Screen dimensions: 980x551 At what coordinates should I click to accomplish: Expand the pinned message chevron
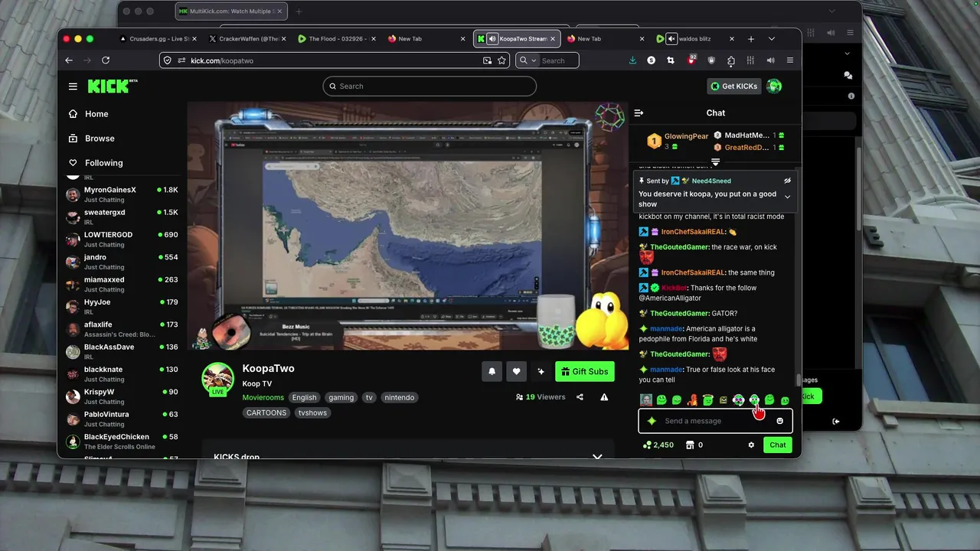pos(787,197)
